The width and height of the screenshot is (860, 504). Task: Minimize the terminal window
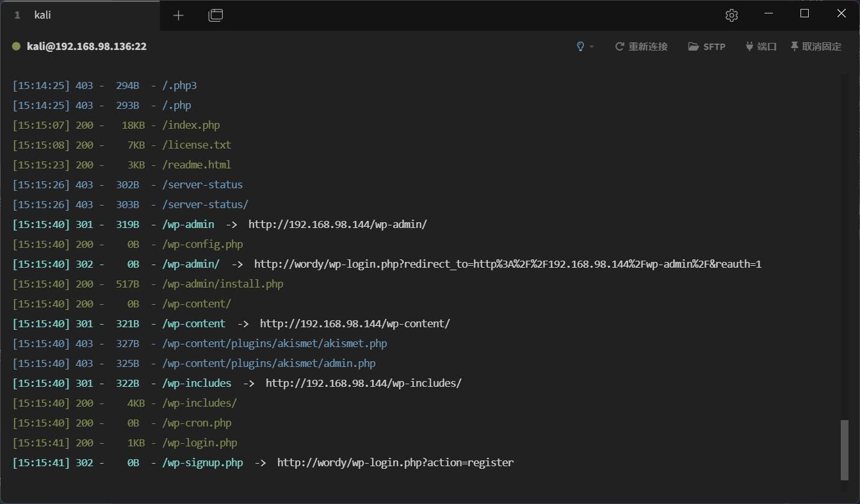[768, 13]
